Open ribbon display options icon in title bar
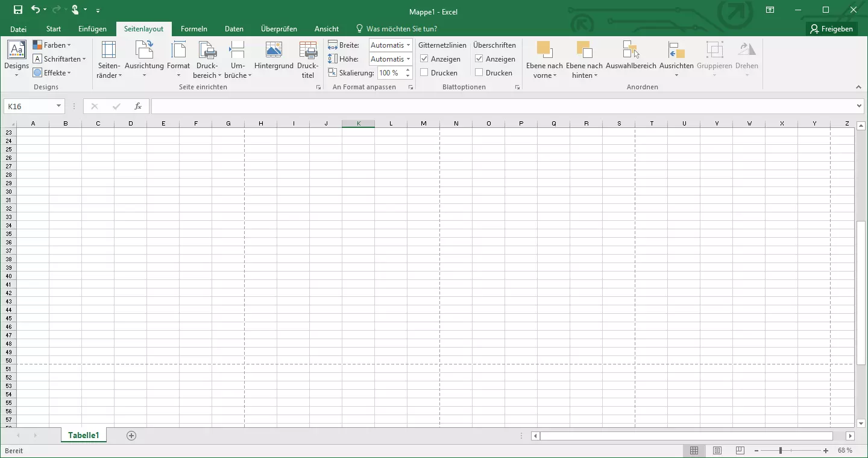Viewport: 868px width, 458px height. click(x=770, y=10)
